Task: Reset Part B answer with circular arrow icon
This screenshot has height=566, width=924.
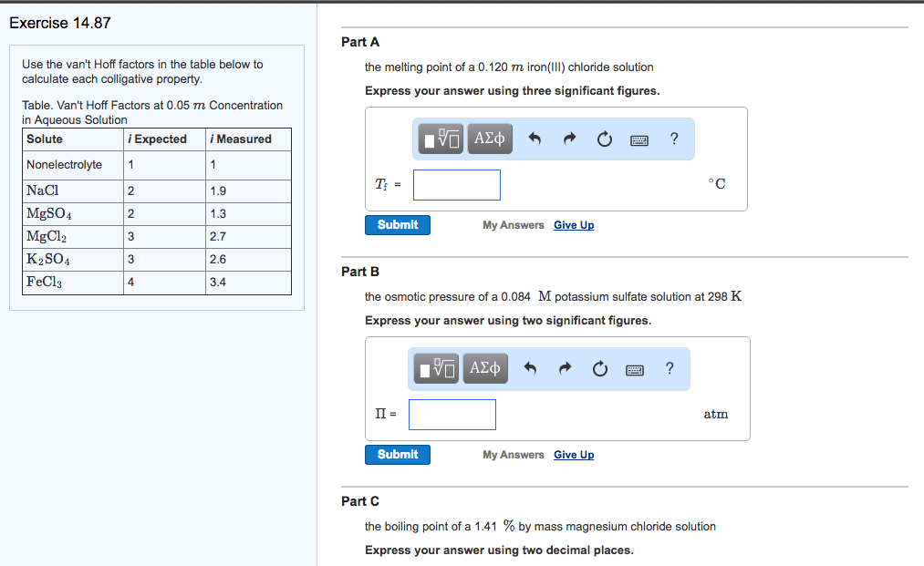Action: (599, 368)
